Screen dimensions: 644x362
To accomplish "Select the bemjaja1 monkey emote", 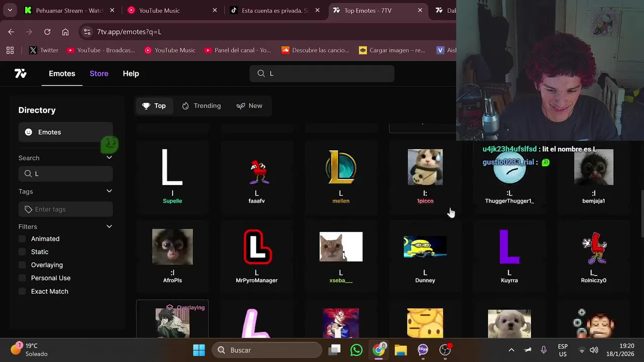I will (594, 176).
